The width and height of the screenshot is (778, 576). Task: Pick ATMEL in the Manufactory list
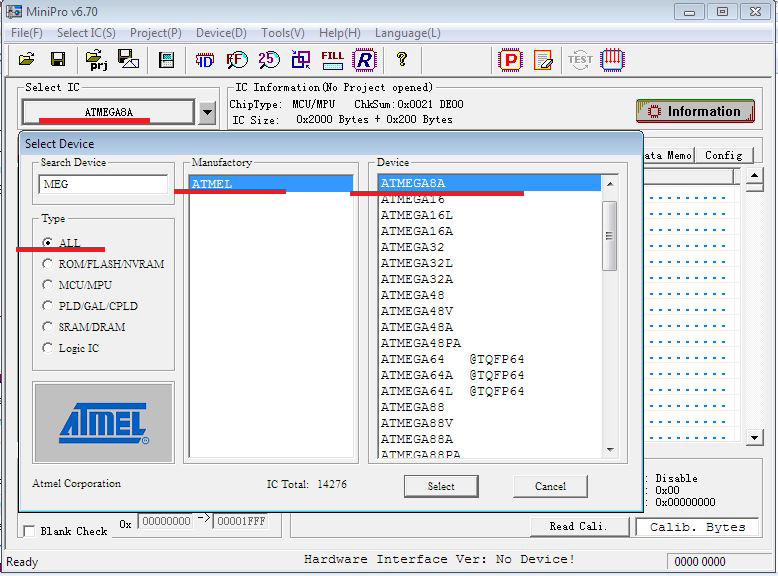coord(211,183)
